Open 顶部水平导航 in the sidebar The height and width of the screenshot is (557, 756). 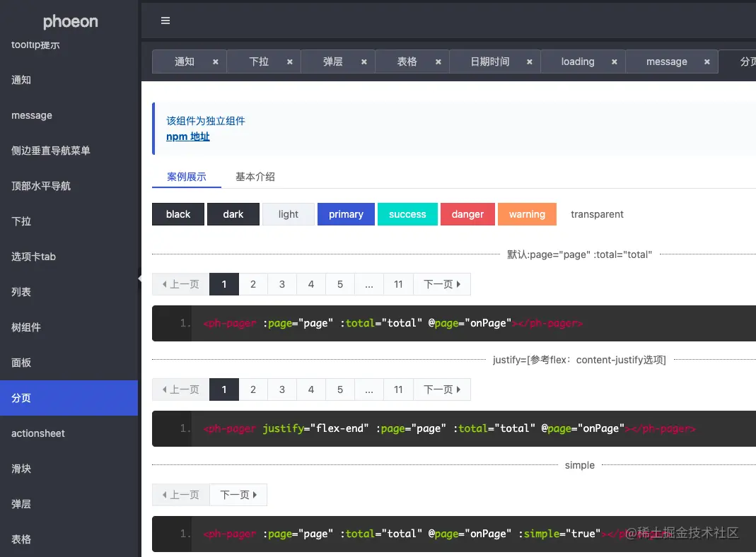coord(69,186)
